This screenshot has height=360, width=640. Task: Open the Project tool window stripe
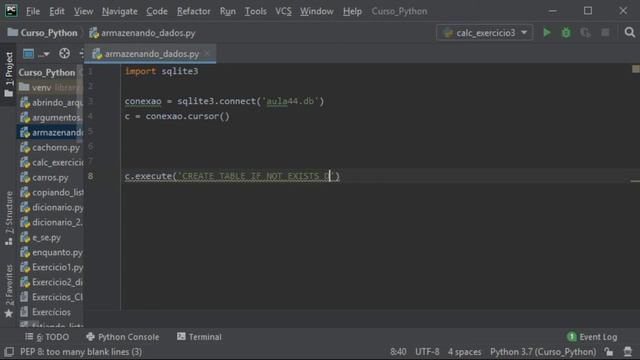[x=9, y=74]
